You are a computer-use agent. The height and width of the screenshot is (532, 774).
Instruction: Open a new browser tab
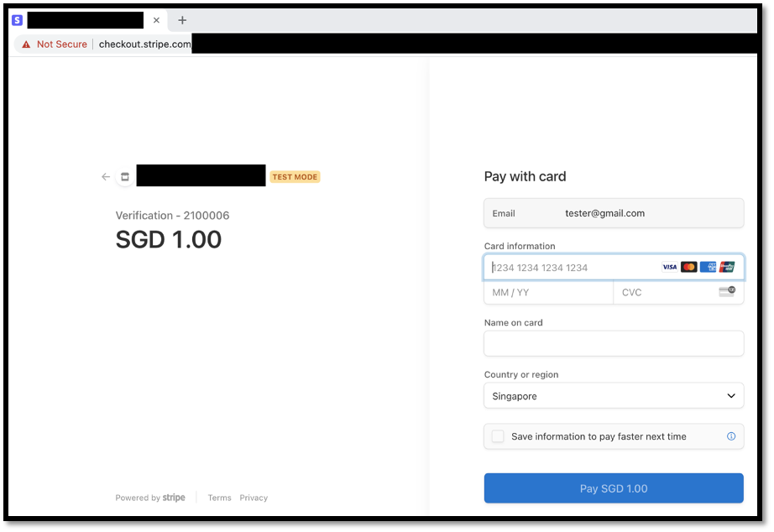(182, 20)
